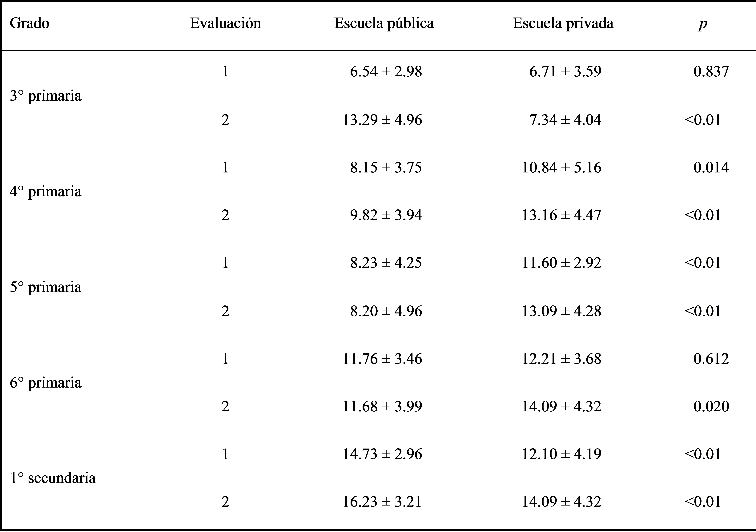The width and height of the screenshot is (756, 532).
Task: Click the Evaluación column header
Action: (x=226, y=23)
